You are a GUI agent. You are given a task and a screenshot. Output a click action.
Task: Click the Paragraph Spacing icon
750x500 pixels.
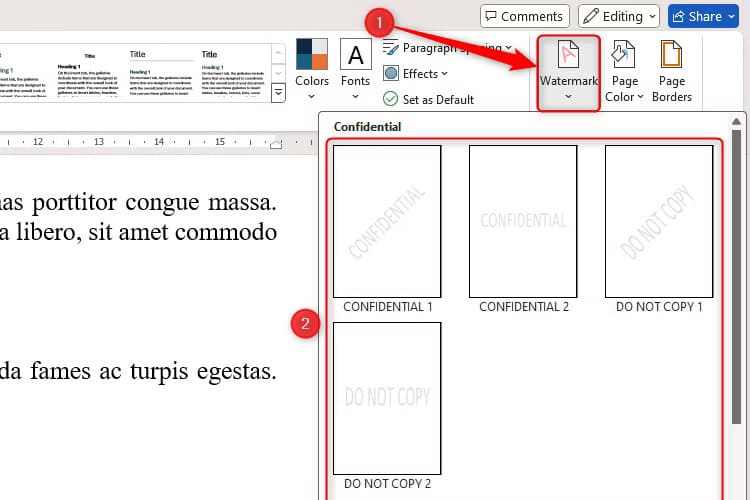point(391,47)
